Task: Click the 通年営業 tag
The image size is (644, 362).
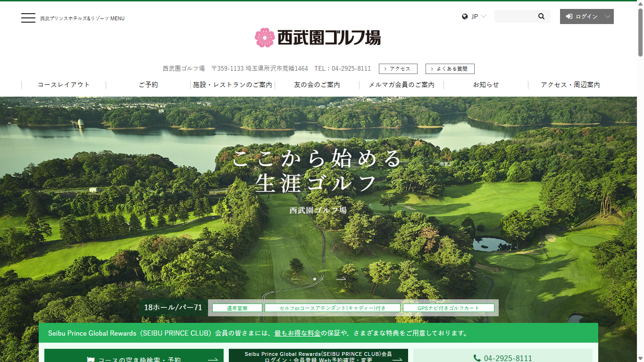Action: pyautogui.click(x=237, y=308)
